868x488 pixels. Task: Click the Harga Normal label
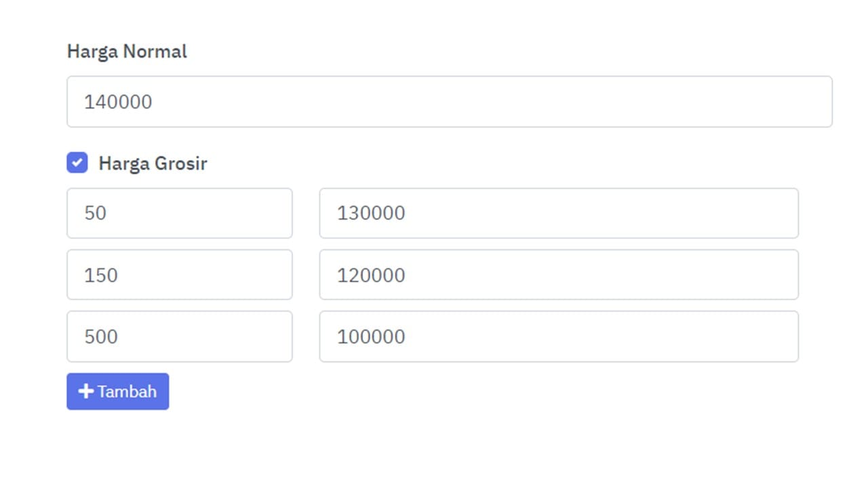click(127, 52)
